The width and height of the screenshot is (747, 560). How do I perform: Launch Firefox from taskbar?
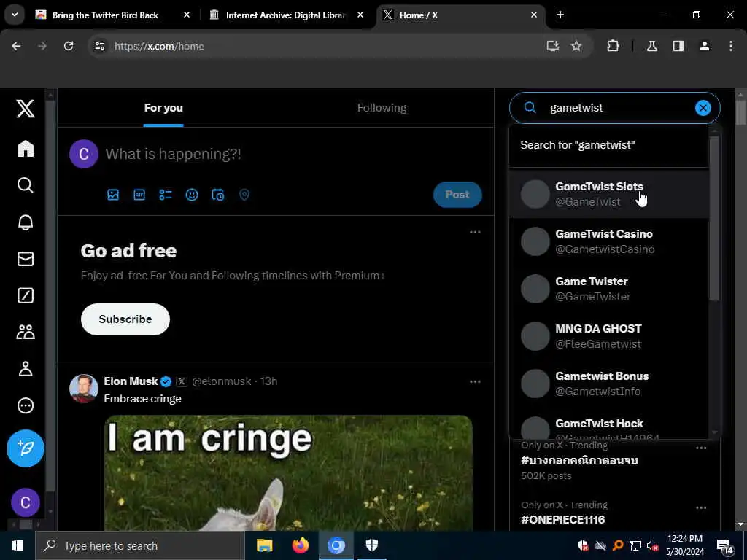pyautogui.click(x=300, y=545)
